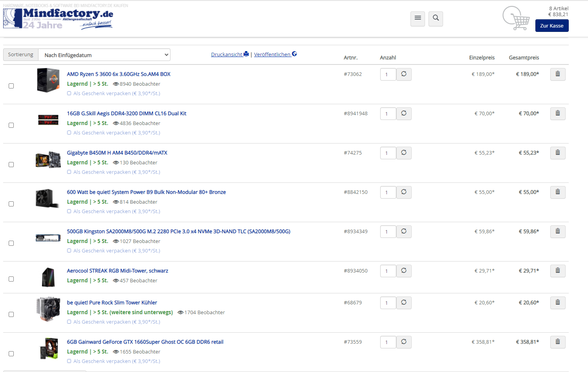Select checkbox for Gainward GTX 1660Super row
Viewport: 588px width, 372px height.
tap(11, 354)
